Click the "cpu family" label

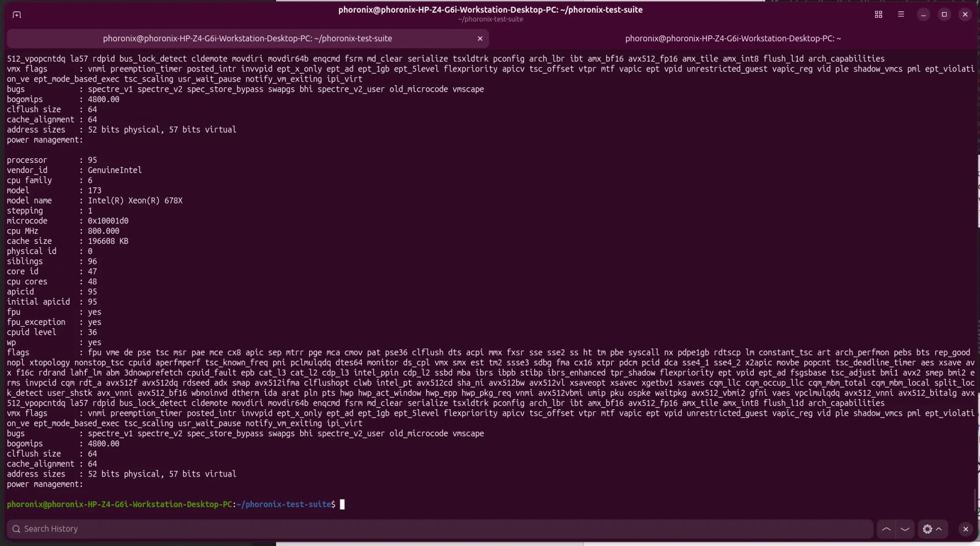pyautogui.click(x=29, y=181)
